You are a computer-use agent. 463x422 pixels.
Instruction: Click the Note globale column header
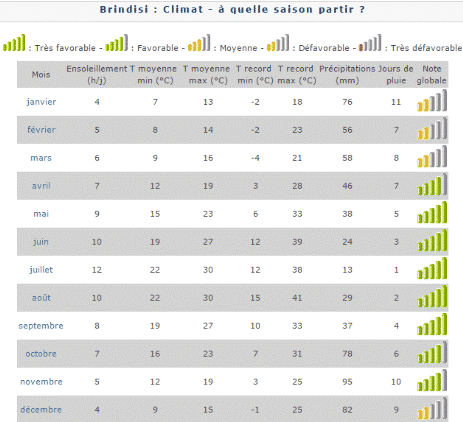[x=431, y=74]
